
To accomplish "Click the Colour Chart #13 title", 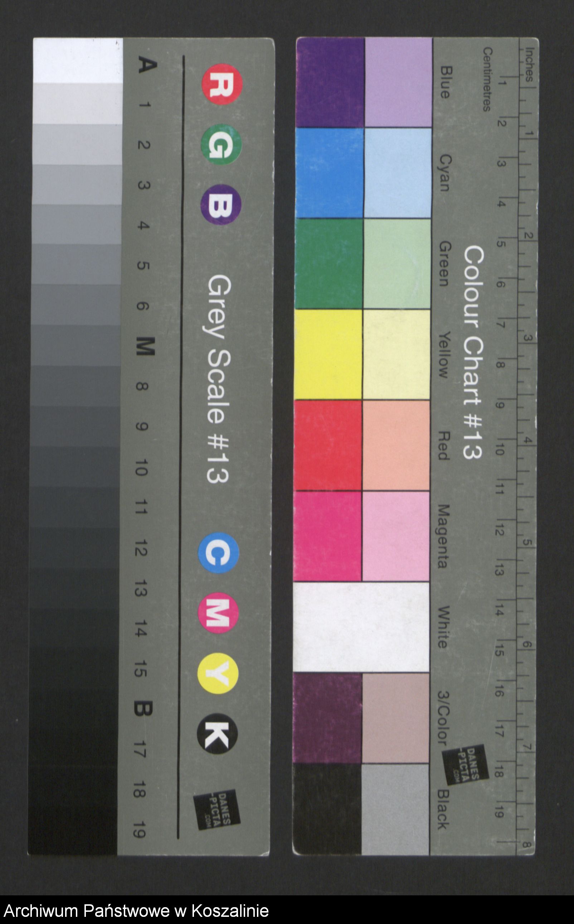I will [x=473, y=352].
